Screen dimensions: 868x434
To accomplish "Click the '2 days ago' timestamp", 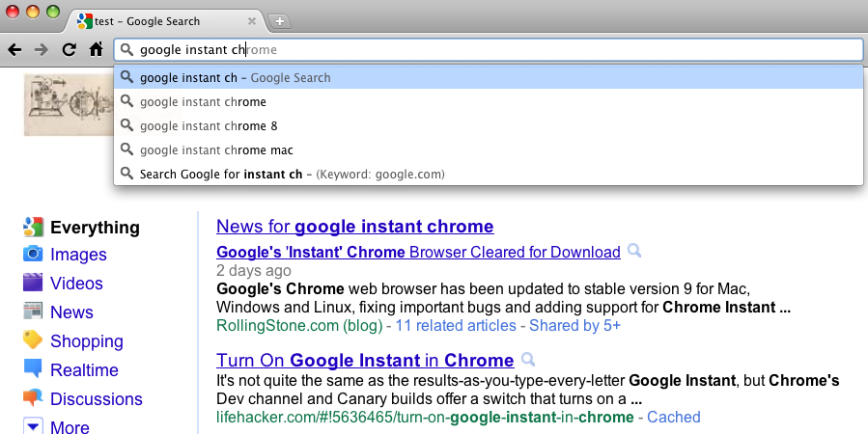I will coord(254,270).
